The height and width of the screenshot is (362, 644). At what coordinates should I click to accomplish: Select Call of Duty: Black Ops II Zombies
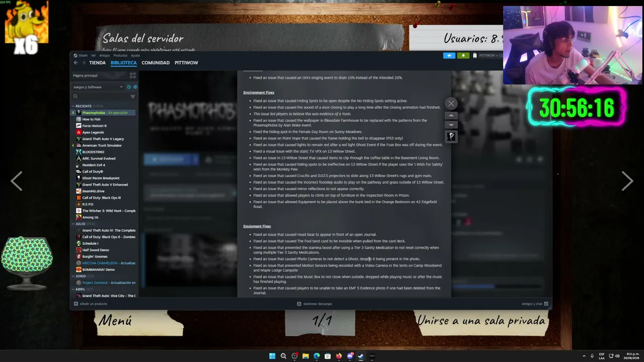click(108, 237)
